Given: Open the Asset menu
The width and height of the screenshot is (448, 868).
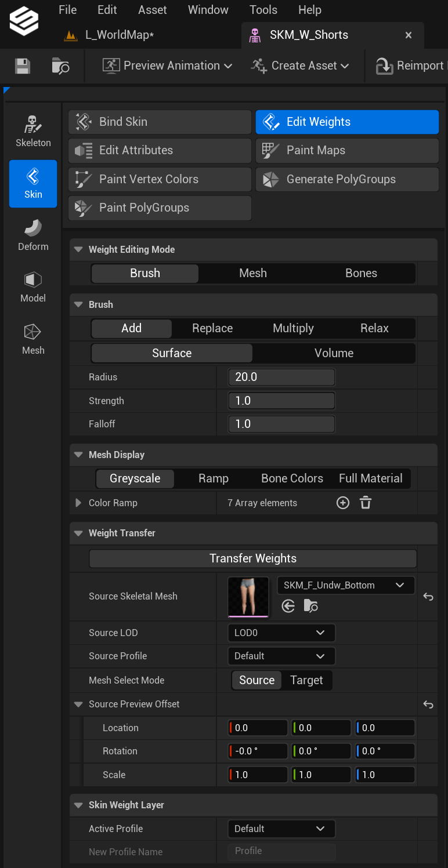Looking at the screenshot, I should [x=153, y=10].
